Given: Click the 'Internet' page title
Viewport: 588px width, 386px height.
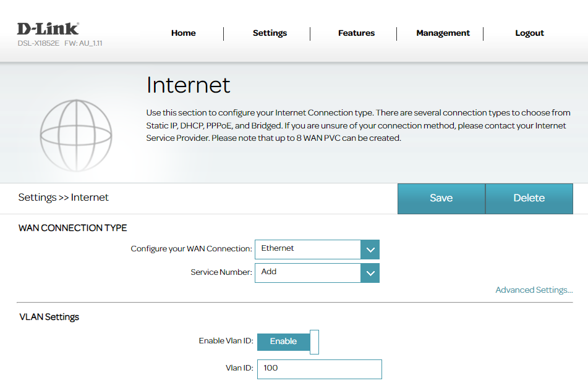Looking at the screenshot, I should (188, 85).
